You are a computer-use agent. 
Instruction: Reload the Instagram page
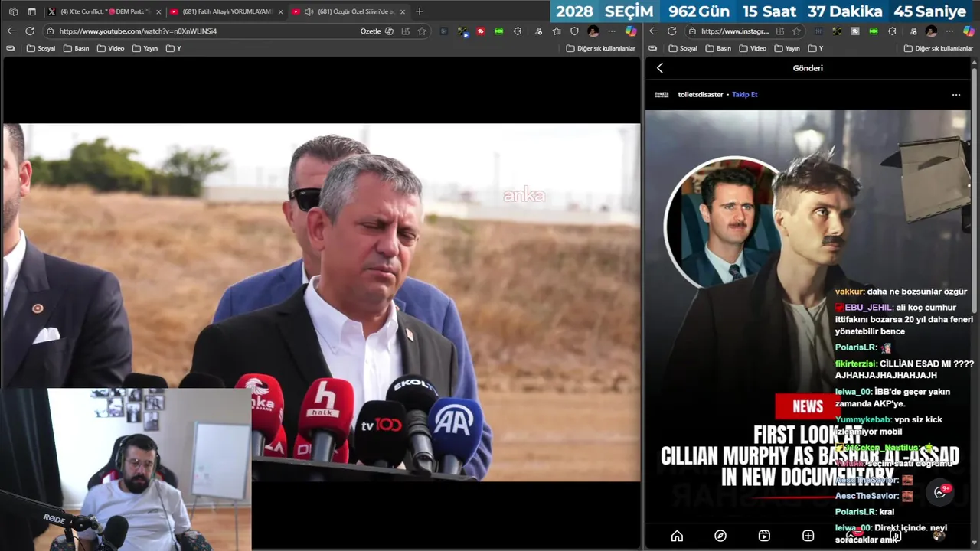point(671,31)
